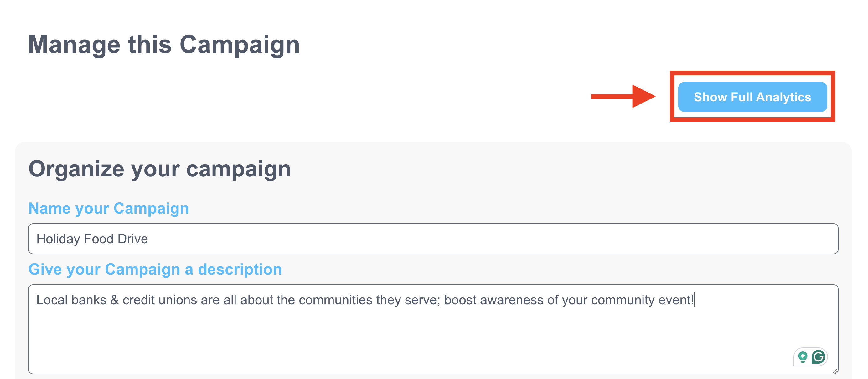The image size is (868, 379).
Task: Click the red arrow pointing at analytics
Action: 623,97
